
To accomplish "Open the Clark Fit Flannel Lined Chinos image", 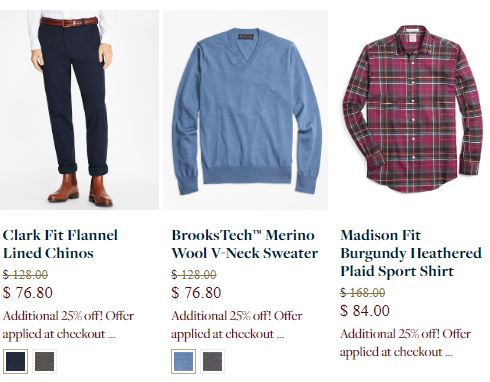I will (79, 110).
